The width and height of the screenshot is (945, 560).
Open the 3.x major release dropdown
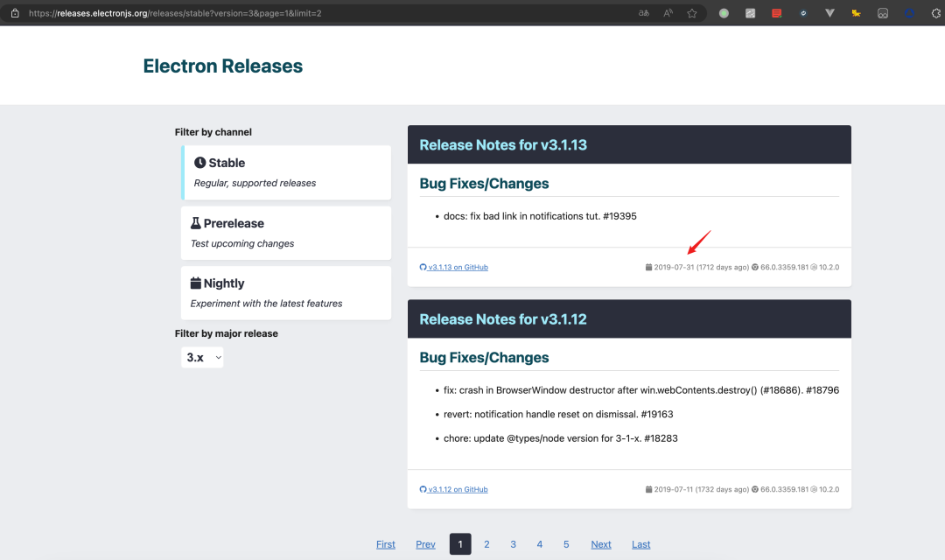202,358
